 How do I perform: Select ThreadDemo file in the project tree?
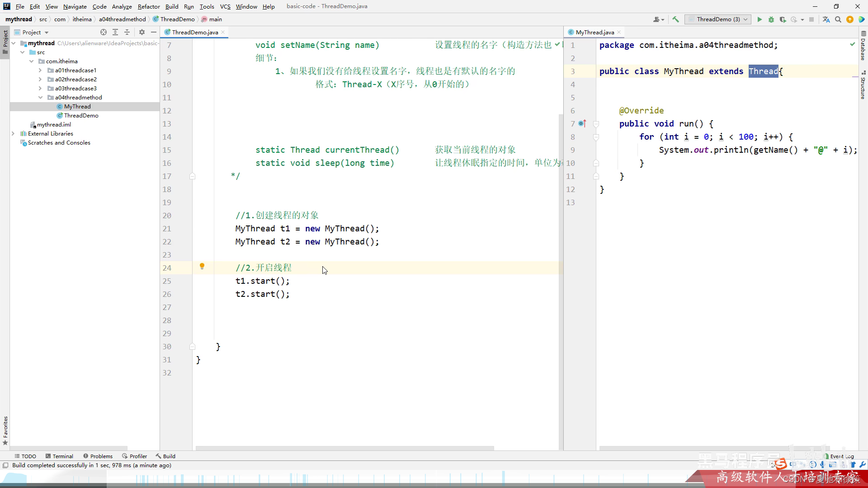81,116
